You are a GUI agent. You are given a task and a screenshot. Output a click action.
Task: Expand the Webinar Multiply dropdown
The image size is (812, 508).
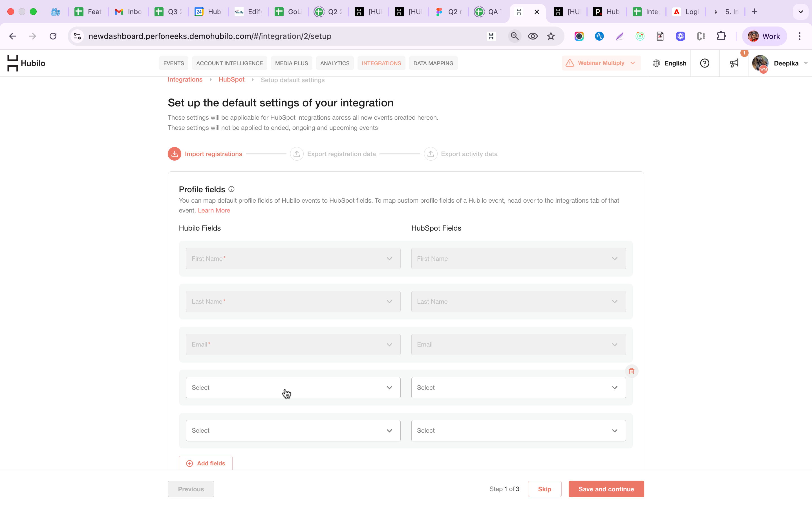click(x=633, y=63)
